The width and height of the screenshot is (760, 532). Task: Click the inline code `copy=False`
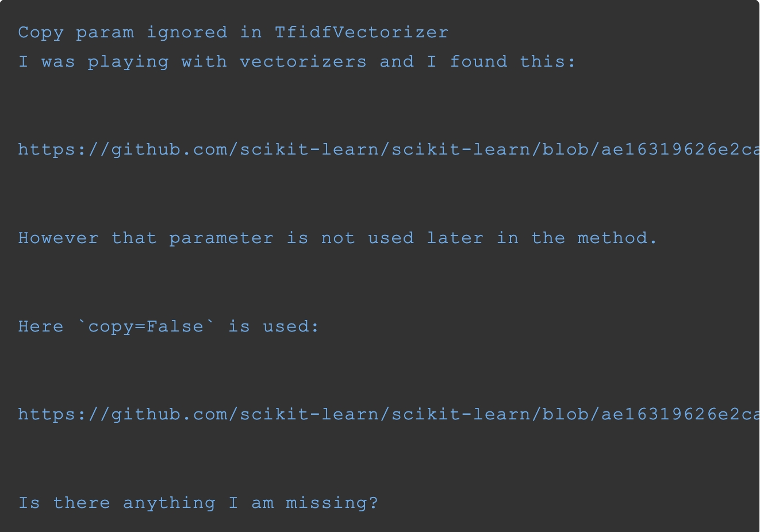tap(146, 327)
